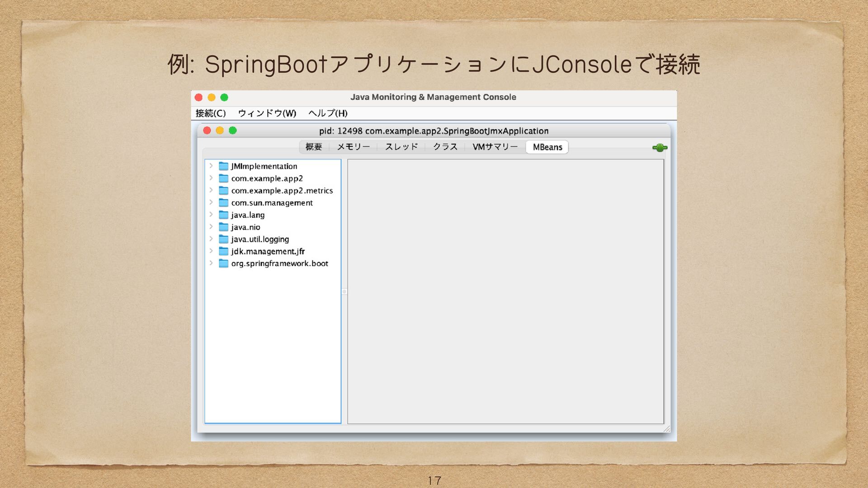Expand the JMImplementation node chevron
Image resolution: width=868 pixels, height=488 pixels.
coord(211,166)
